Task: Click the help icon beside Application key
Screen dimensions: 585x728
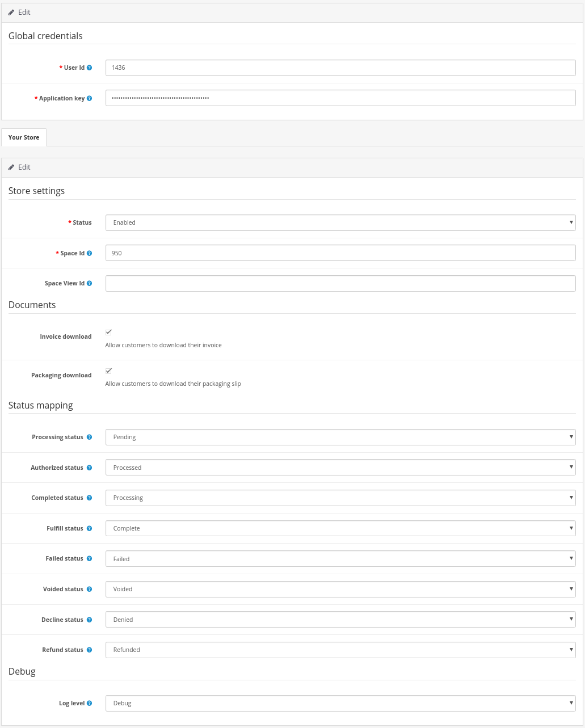Action: coord(89,99)
